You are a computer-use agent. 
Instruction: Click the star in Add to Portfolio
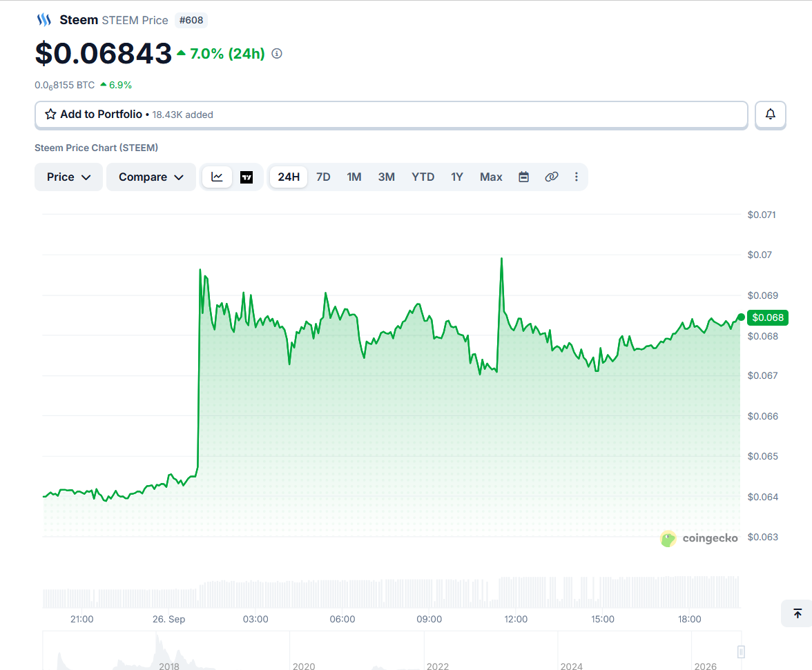click(50, 115)
